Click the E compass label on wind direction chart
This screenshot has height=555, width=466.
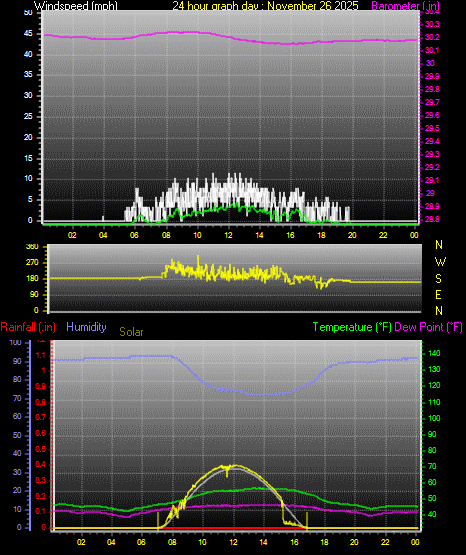tap(438, 295)
